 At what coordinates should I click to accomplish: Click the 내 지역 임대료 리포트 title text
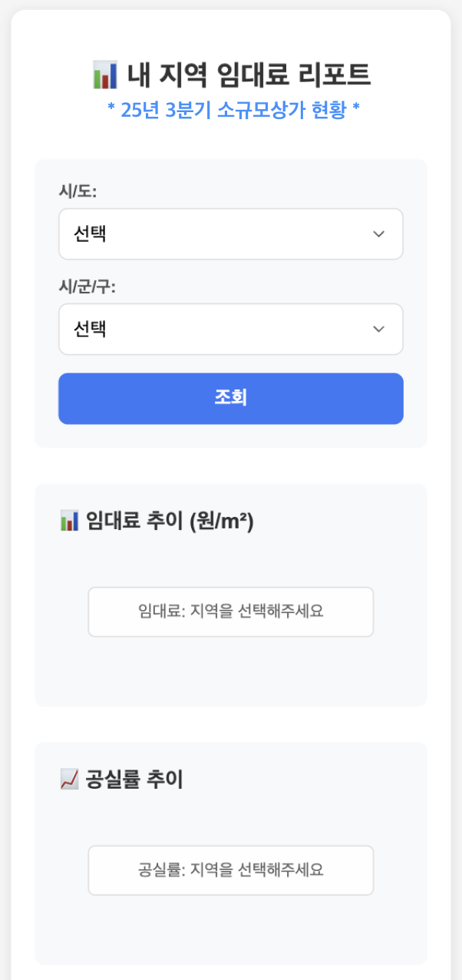click(245, 76)
